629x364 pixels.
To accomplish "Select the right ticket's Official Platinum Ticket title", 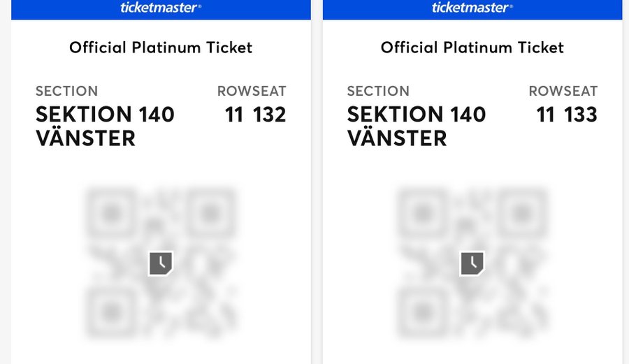I will (472, 48).
